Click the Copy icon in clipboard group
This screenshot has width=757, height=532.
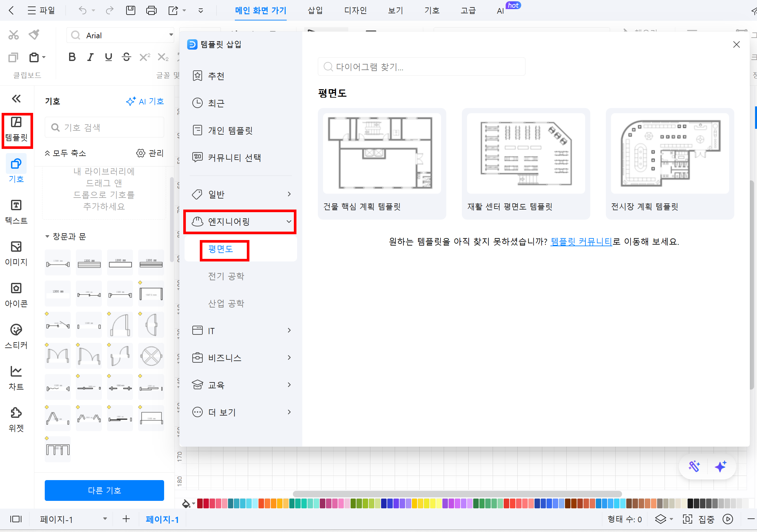(13, 57)
